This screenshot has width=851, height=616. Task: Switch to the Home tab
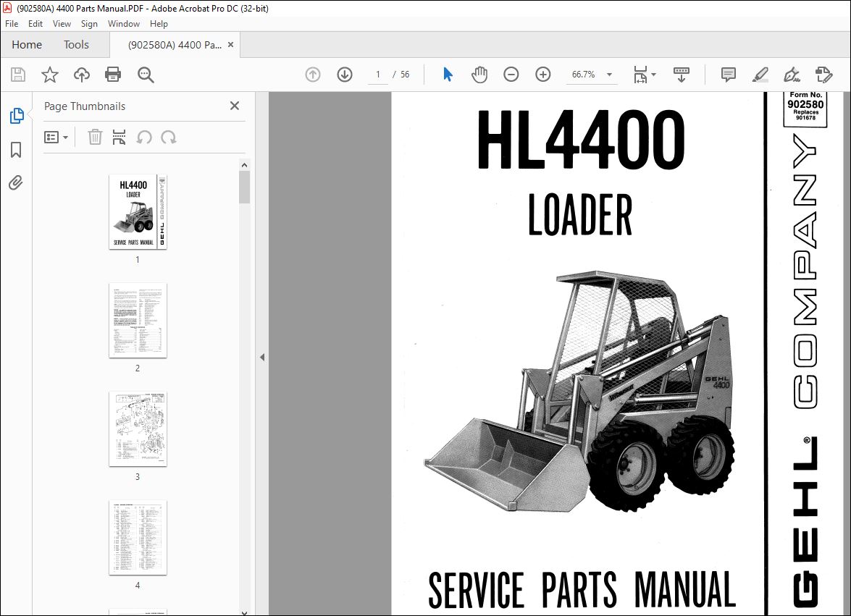[x=27, y=44]
